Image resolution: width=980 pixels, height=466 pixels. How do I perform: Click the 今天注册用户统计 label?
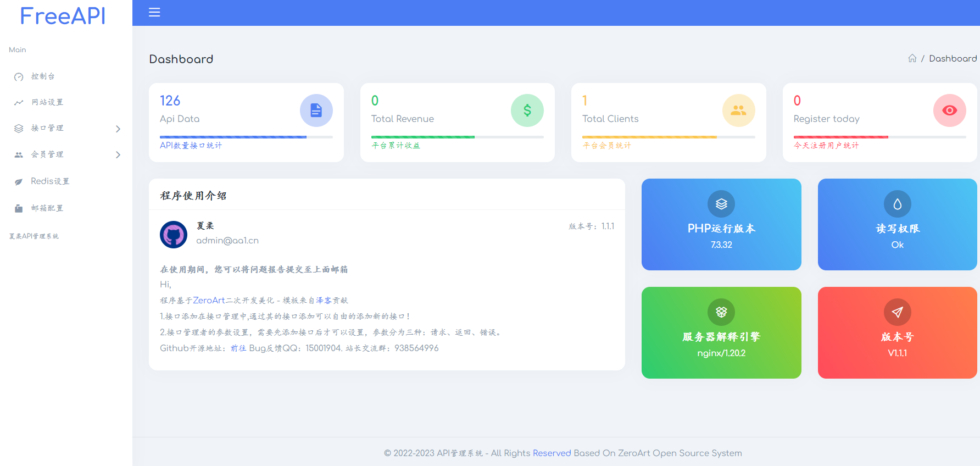tap(826, 146)
